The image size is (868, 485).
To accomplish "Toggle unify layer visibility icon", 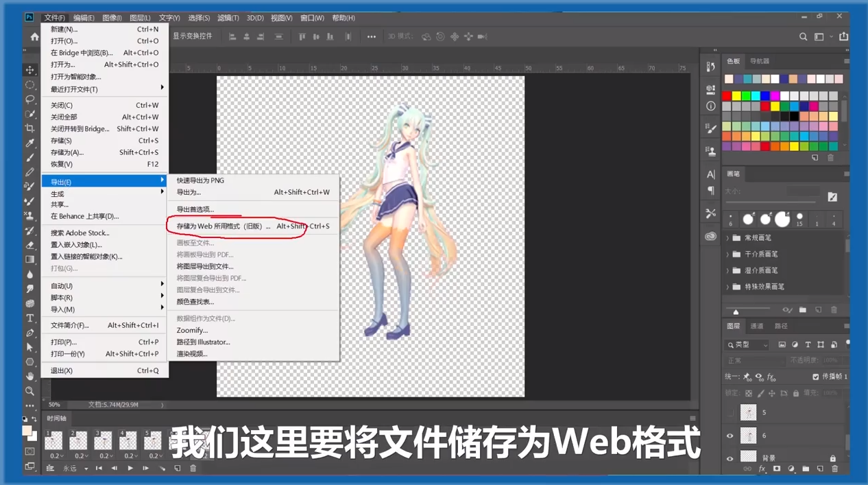I will 759,377.
